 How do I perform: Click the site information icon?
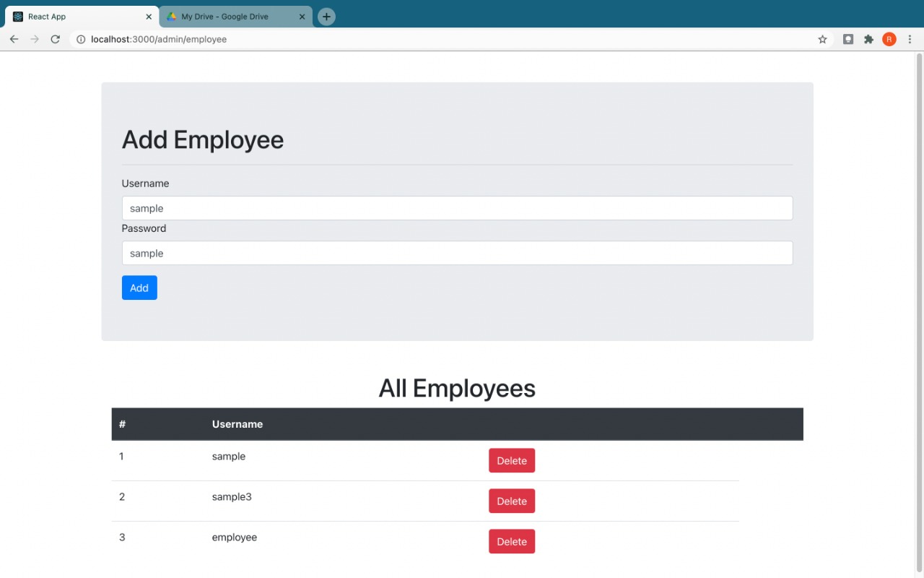click(81, 39)
